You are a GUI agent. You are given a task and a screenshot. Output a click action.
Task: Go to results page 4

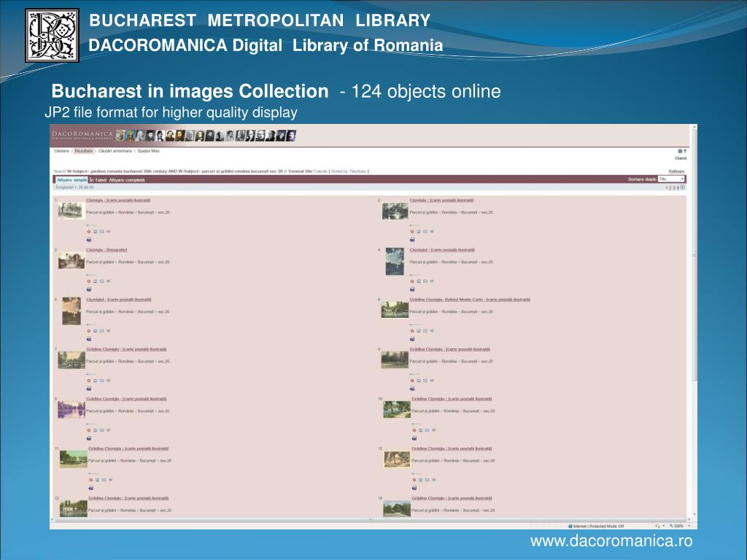678,187
